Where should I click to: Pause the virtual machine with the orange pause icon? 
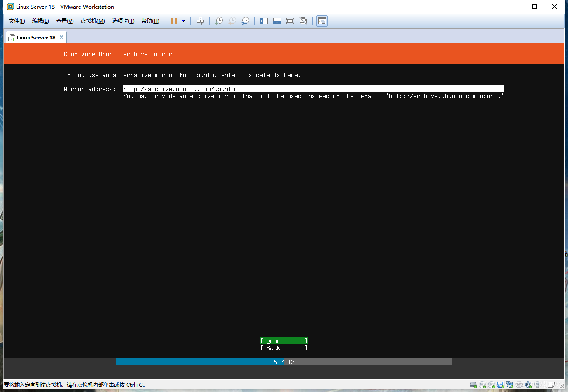(174, 21)
